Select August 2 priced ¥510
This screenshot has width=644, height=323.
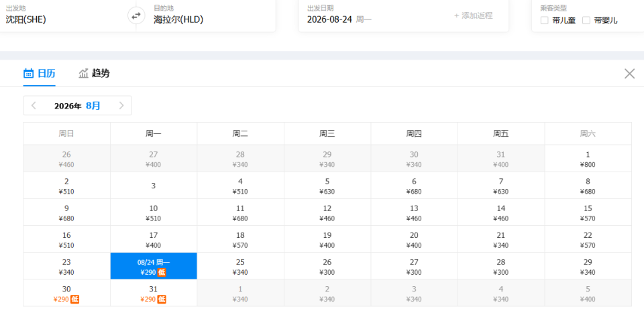(x=66, y=186)
